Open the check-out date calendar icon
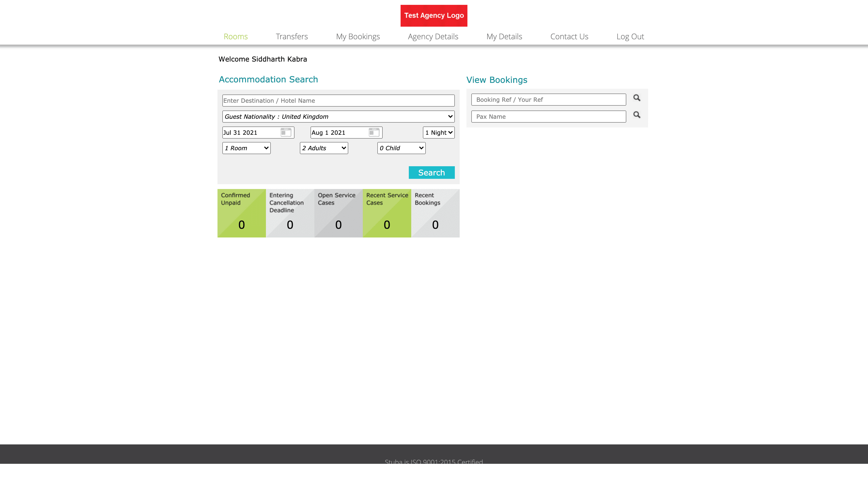The image size is (868, 489). pyautogui.click(x=374, y=133)
